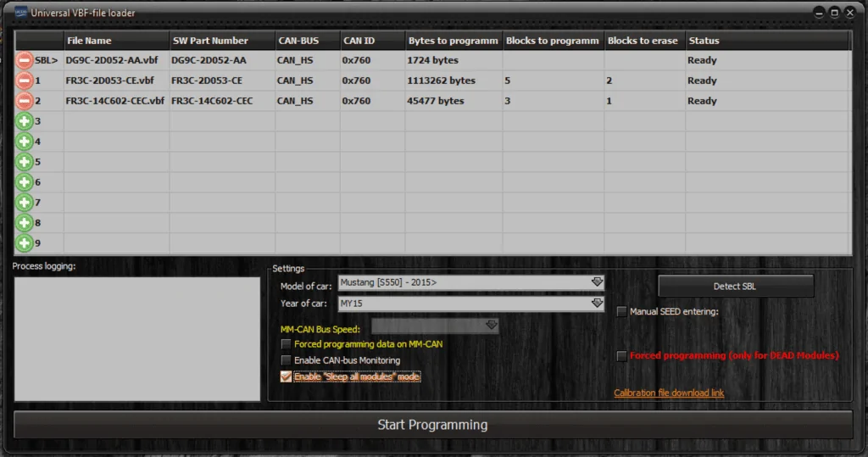Expand the MM-CAN Bus Speed dropdown

point(435,326)
